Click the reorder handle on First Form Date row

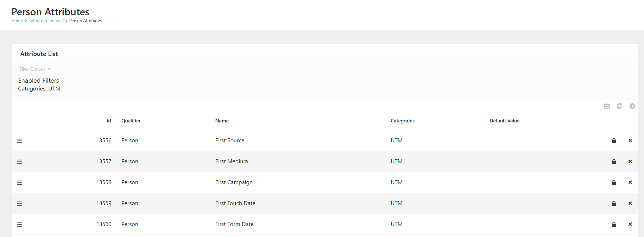(19, 225)
